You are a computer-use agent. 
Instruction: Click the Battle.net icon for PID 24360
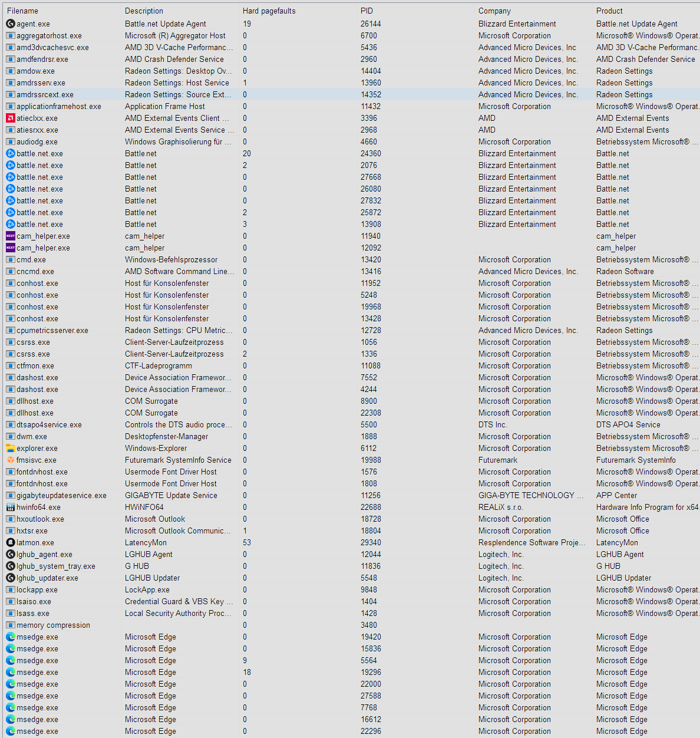[x=11, y=154]
